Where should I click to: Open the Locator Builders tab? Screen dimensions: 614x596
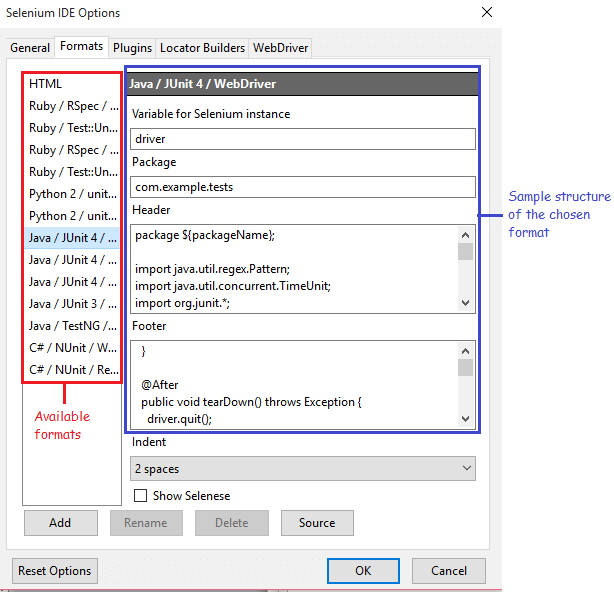click(202, 48)
